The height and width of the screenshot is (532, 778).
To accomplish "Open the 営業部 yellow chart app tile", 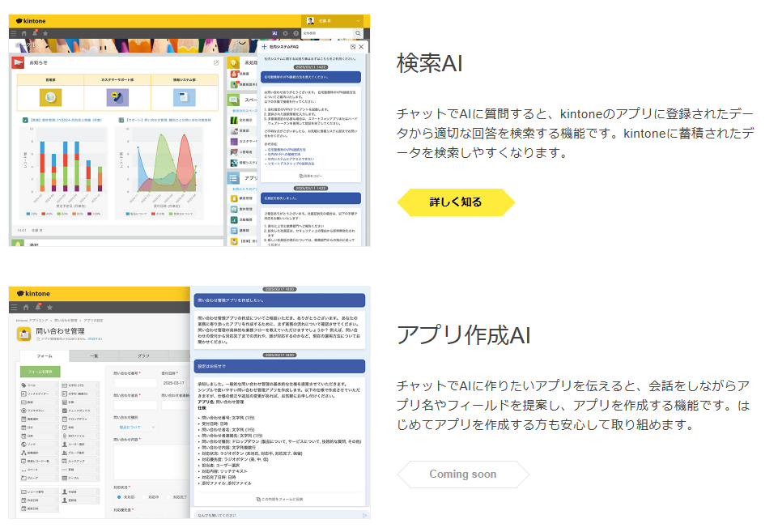I will pos(50,97).
